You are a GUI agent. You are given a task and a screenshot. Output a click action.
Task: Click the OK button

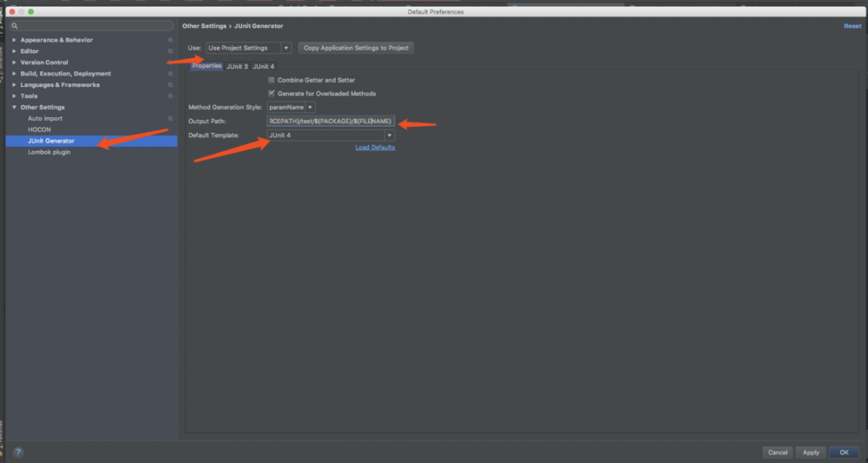click(x=844, y=453)
